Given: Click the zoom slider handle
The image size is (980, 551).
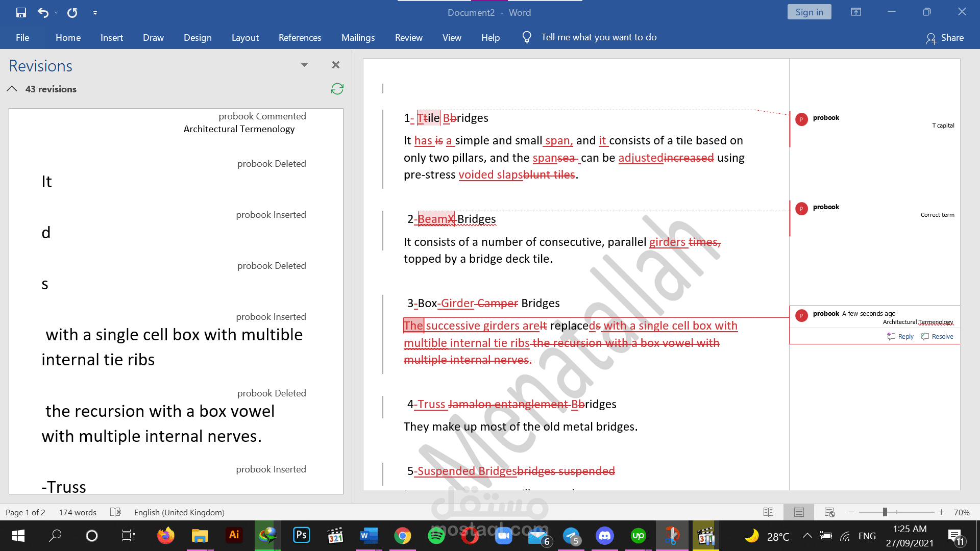Looking at the screenshot, I should pos(885,512).
